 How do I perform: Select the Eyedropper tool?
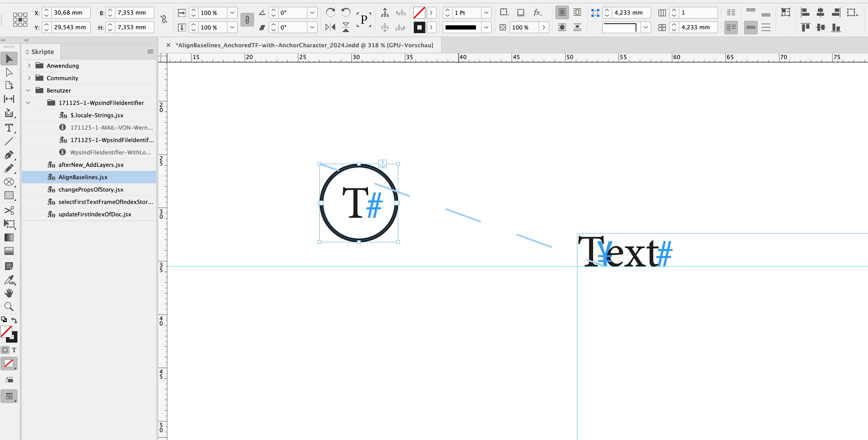(9, 280)
